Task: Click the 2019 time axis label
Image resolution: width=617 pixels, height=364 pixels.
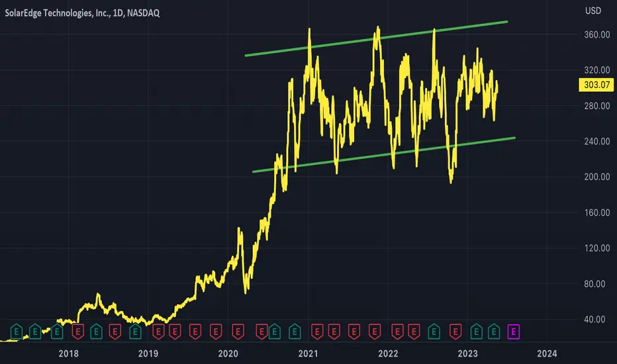Action: coord(148,353)
